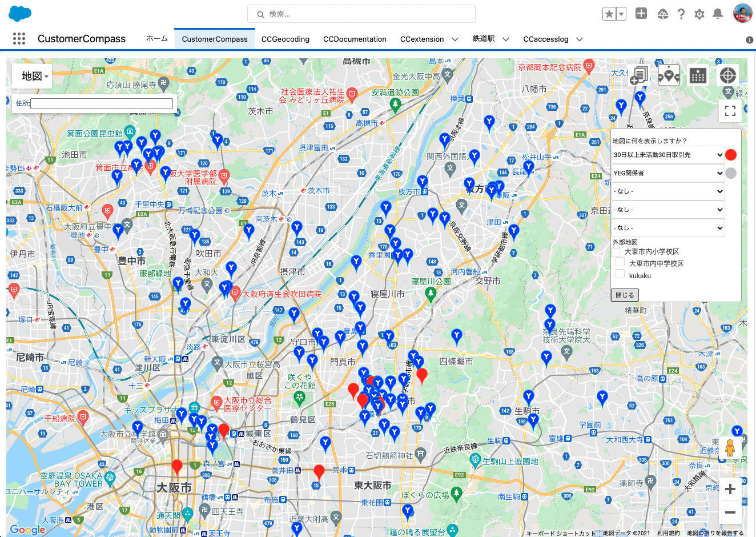This screenshot has width=756, height=537.
Task: Select the CustomerCompass tab
Action: click(215, 39)
